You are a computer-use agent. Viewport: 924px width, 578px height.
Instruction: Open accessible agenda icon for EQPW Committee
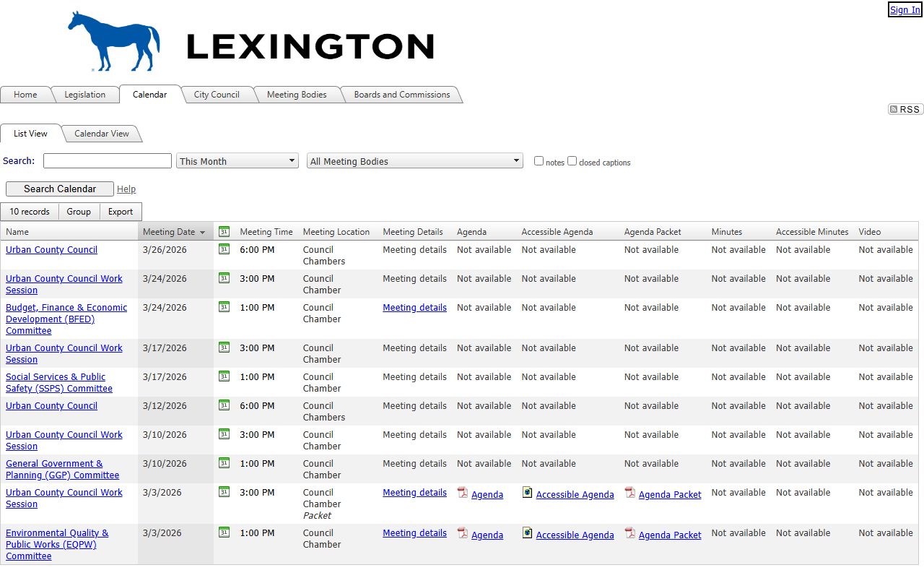[x=528, y=533]
